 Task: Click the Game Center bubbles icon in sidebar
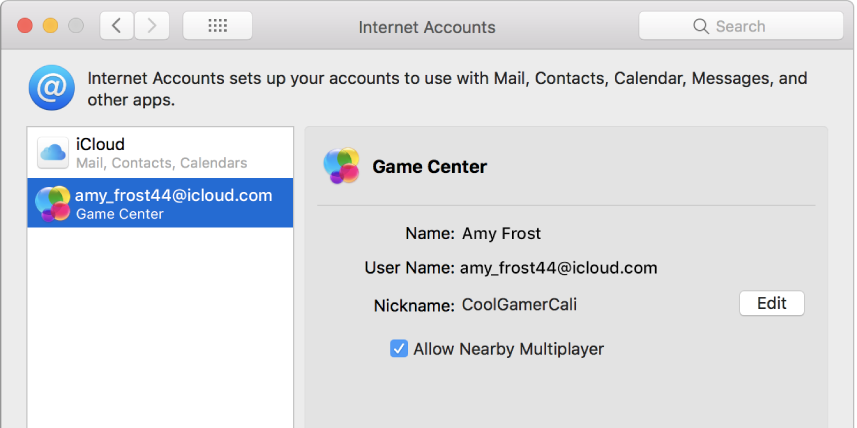[x=52, y=203]
